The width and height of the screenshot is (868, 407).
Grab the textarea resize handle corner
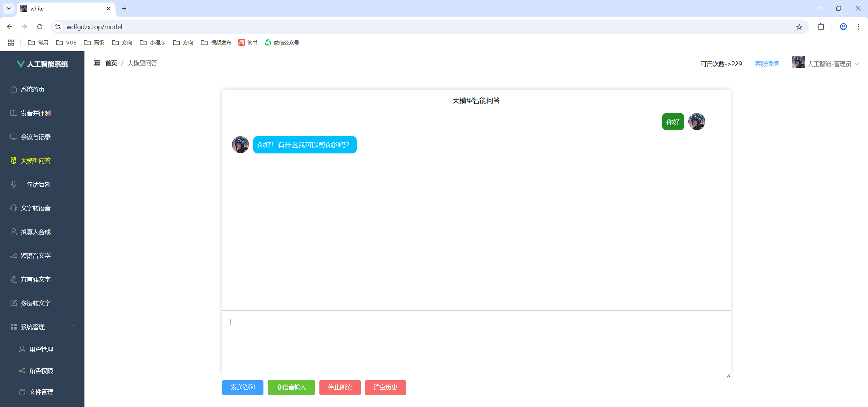[728, 375]
